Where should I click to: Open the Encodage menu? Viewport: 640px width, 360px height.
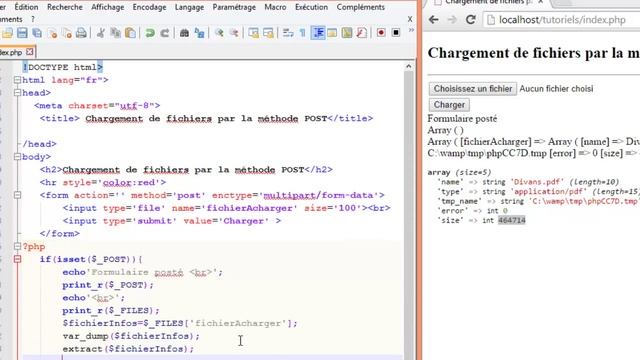tap(149, 7)
